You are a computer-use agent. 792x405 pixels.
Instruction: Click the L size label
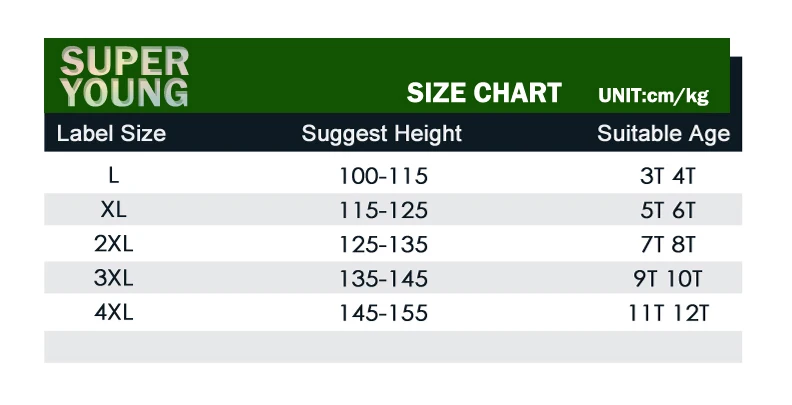(114, 176)
